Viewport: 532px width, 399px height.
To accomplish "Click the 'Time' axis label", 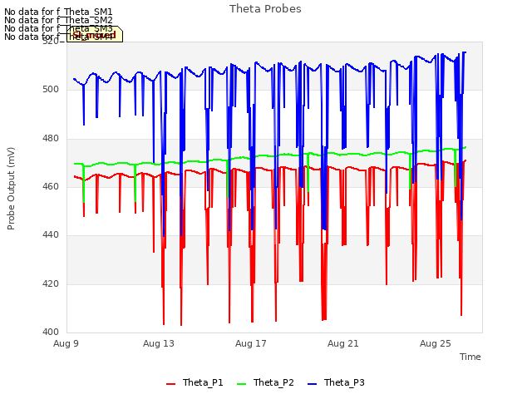I will 470,357.
